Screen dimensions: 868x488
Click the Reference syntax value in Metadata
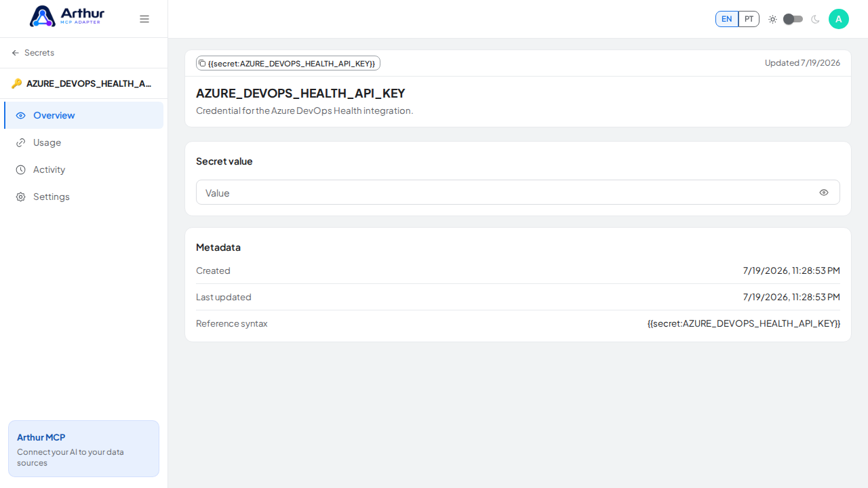pos(744,323)
